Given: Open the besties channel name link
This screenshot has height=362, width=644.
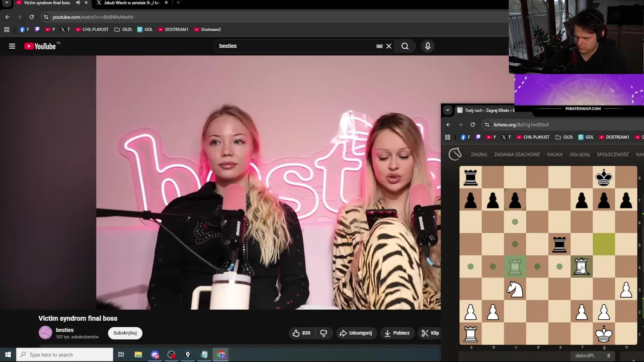Looking at the screenshot, I should 64,330.
